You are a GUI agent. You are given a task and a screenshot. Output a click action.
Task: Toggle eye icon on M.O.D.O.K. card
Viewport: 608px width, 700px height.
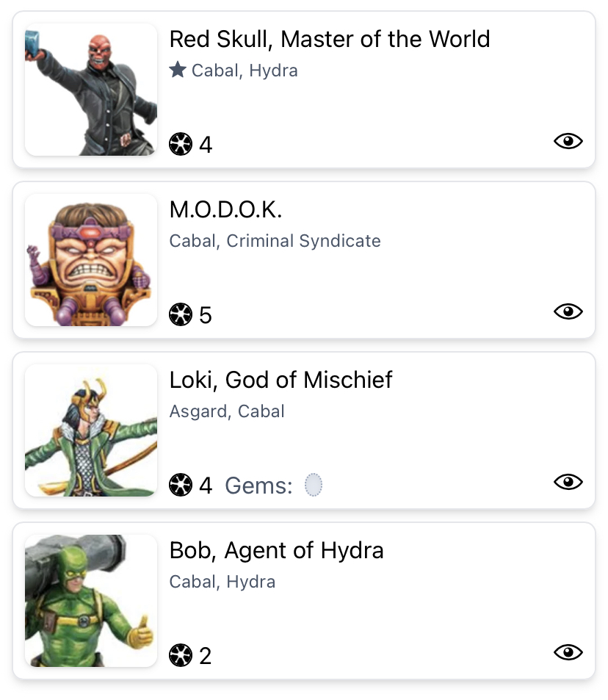pyautogui.click(x=568, y=311)
